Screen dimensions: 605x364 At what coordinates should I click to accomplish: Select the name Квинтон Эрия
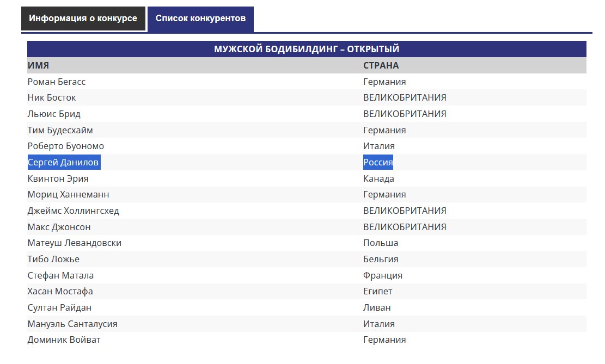(x=58, y=179)
